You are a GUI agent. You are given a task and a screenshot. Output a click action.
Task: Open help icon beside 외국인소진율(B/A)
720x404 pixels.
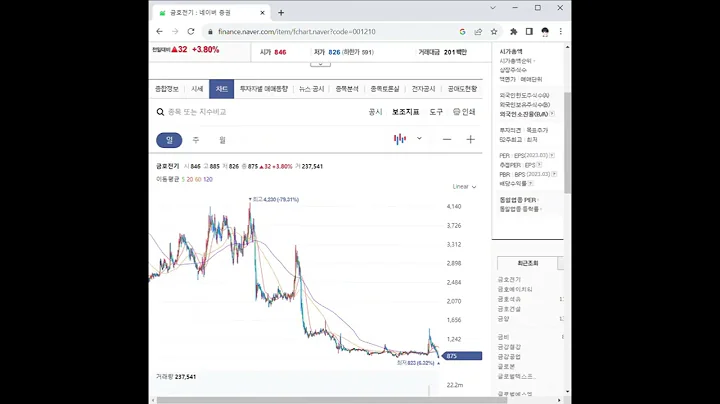[552, 114]
